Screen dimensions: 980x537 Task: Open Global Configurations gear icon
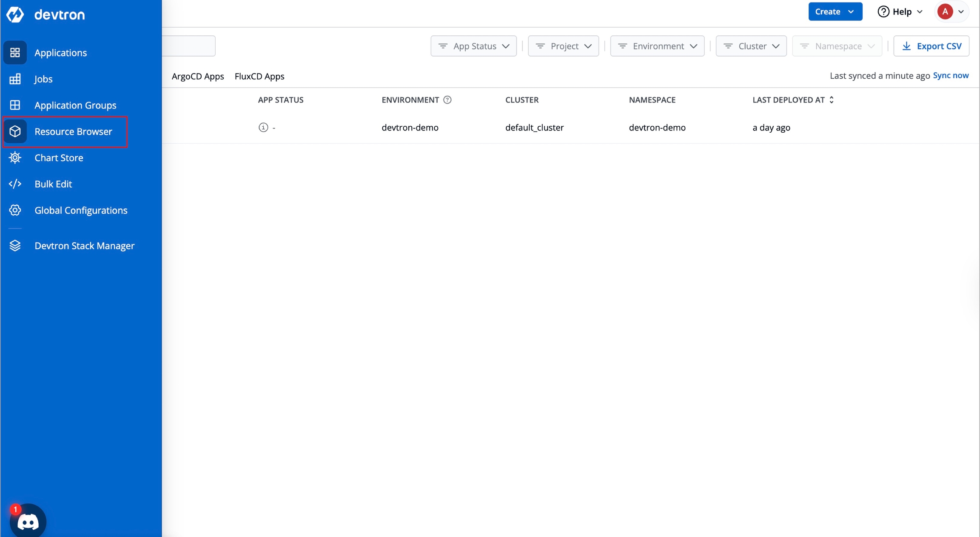(x=15, y=210)
